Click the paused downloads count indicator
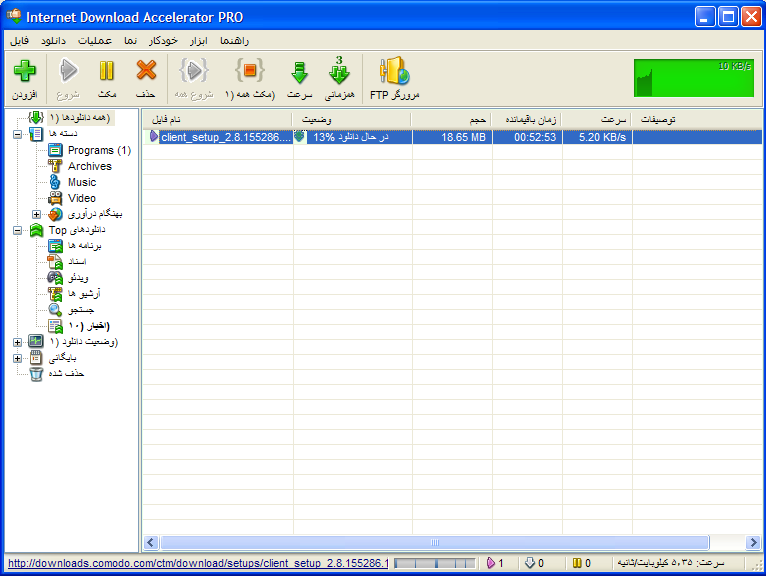This screenshot has width=766, height=576. [x=582, y=563]
